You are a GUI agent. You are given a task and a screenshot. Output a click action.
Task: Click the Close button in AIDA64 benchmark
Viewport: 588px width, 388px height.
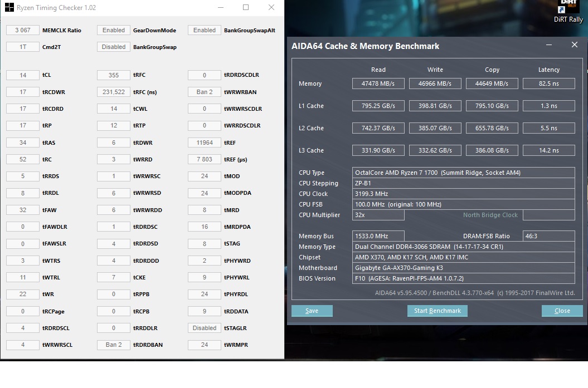click(562, 311)
